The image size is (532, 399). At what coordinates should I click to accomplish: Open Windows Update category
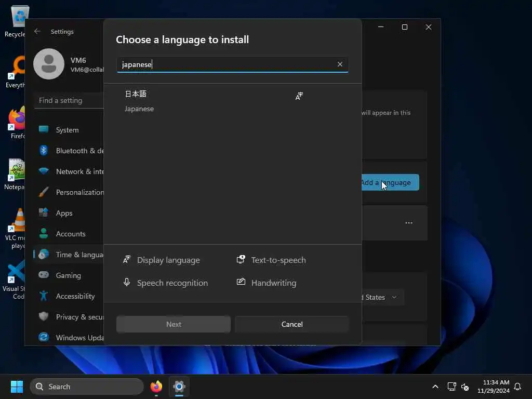(x=69, y=337)
